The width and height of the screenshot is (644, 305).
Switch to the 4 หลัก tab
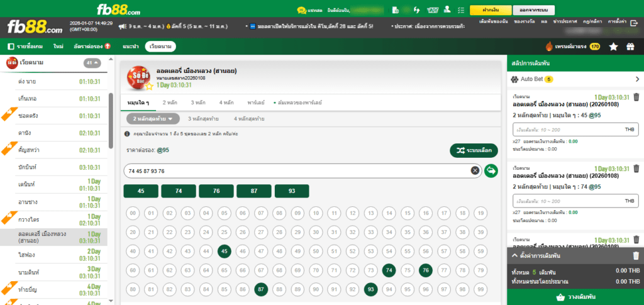(x=226, y=103)
